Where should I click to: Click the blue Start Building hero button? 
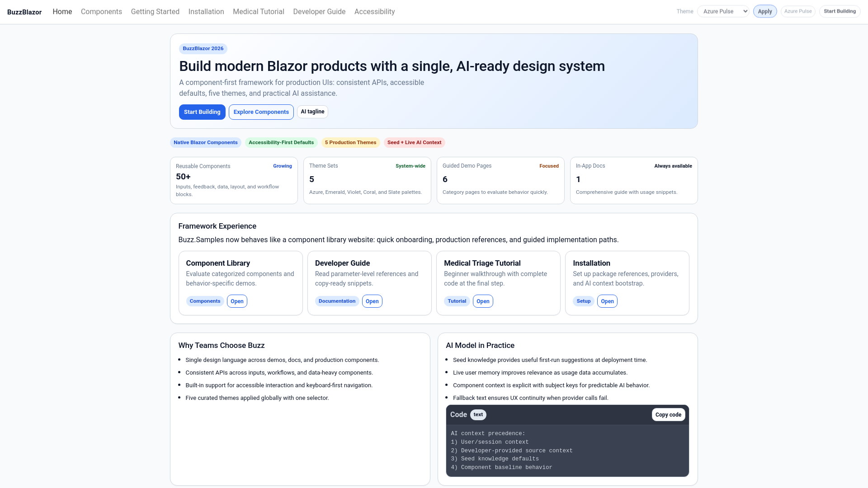202,112
